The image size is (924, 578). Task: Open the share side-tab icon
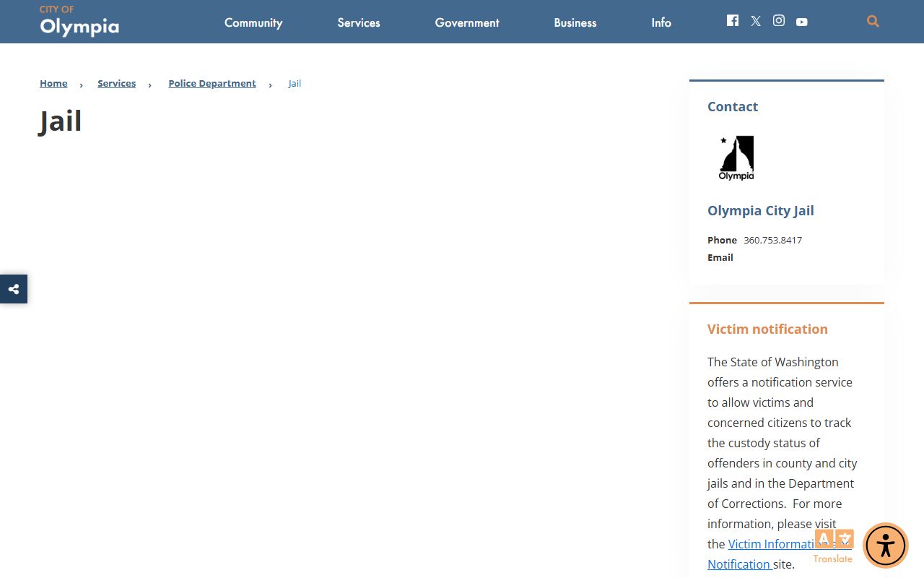(14, 289)
